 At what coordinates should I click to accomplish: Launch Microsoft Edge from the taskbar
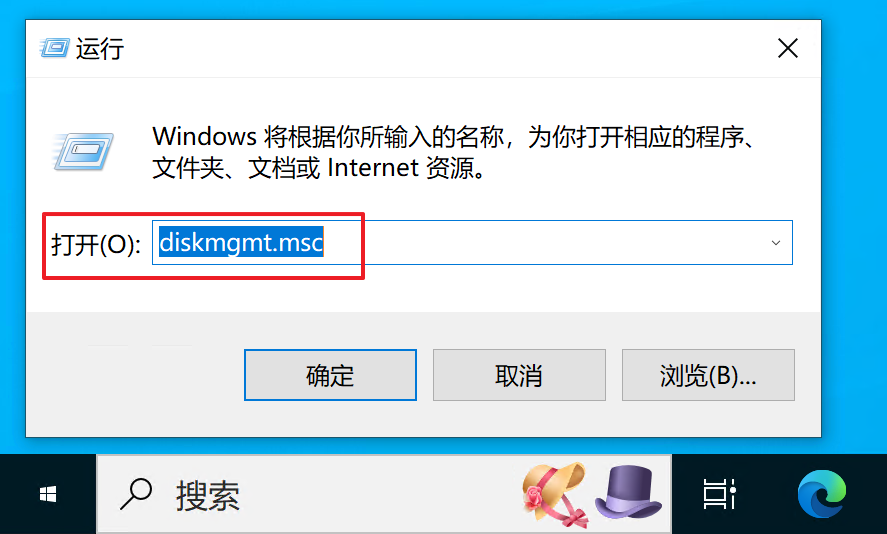click(822, 494)
